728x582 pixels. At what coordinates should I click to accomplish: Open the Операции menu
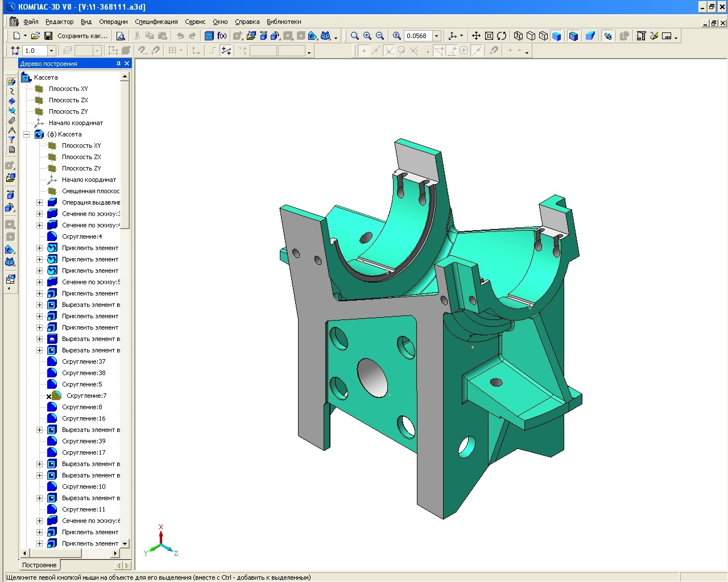113,22
